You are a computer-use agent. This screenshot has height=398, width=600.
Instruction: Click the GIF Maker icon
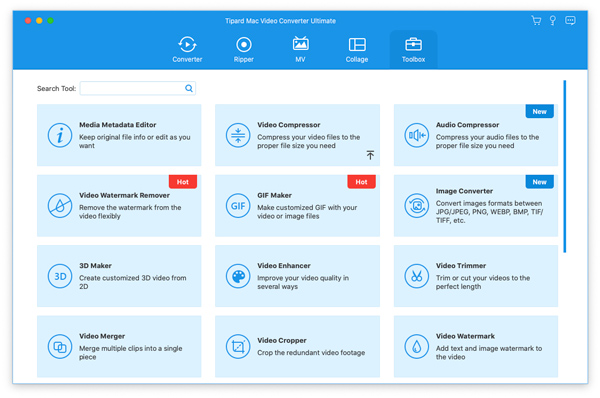coord(238,206)
